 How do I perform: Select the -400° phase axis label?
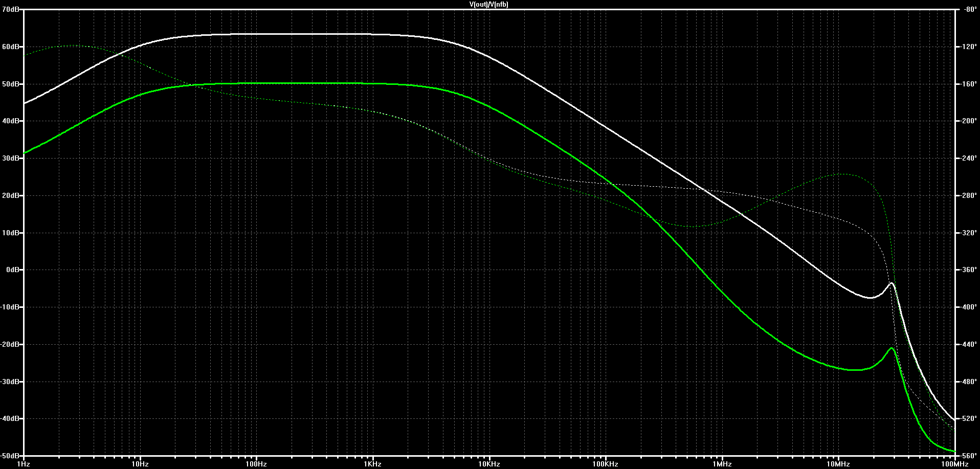click(x=968, y=307)
